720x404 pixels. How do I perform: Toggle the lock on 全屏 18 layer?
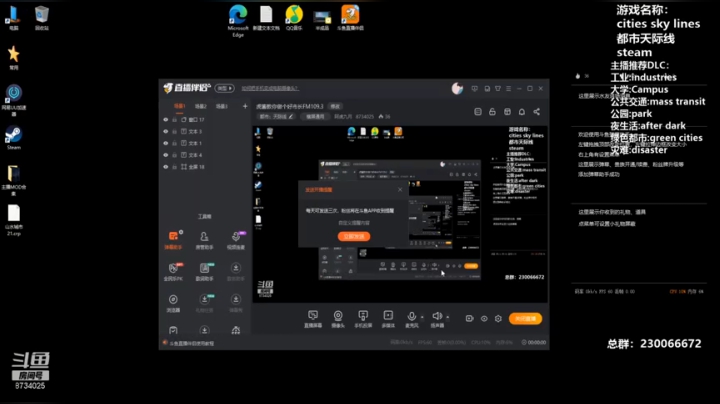coord(174,167)
